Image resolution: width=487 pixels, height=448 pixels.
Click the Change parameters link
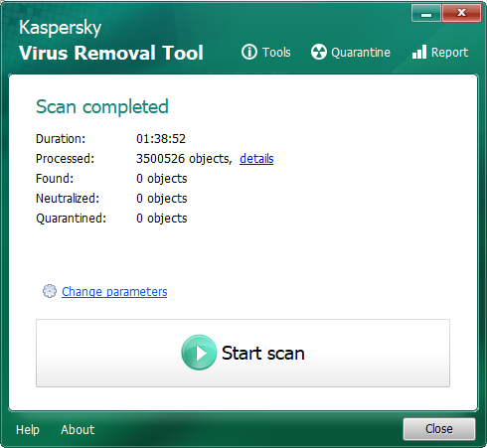click(114, 292)
